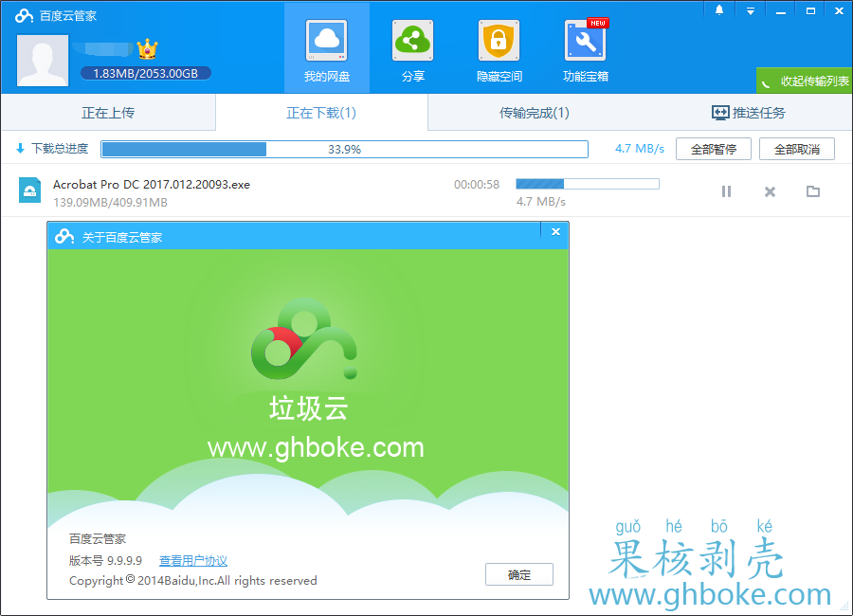The image size is (853, 616).
Task: Switch to 传输完成(1) tab
Action: coord(535,113)
